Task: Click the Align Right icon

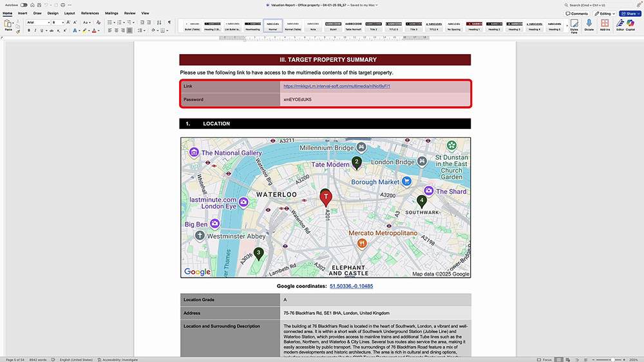Action: pyautogui.click(x=123, y=30)
